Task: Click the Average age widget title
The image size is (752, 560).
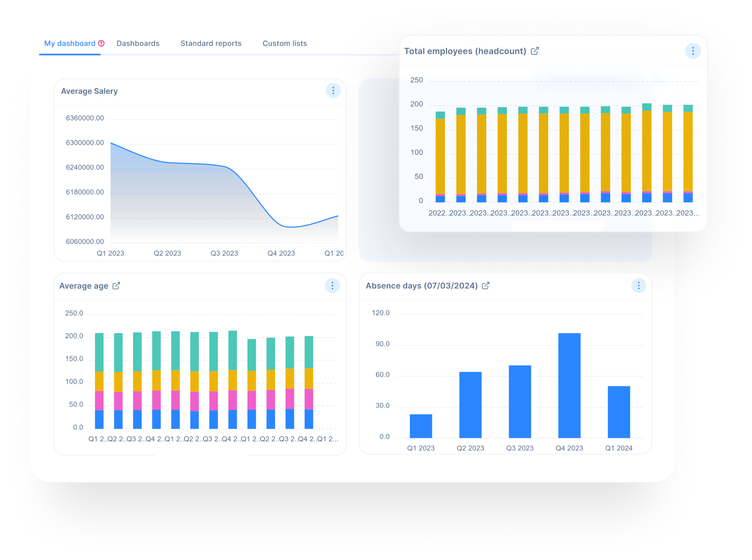Action: [84, 286]
